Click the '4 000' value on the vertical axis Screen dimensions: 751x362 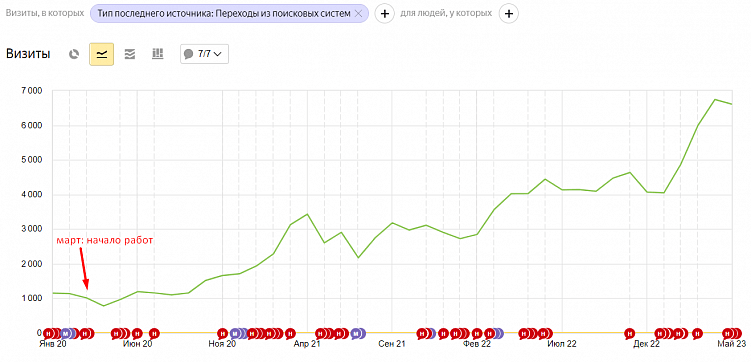tap(32, 195)
